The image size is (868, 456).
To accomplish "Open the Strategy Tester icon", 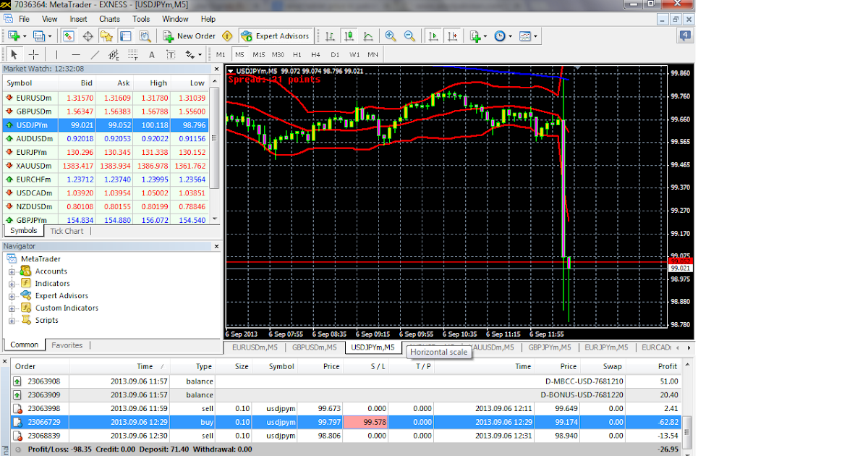I will tap(145, 35).
